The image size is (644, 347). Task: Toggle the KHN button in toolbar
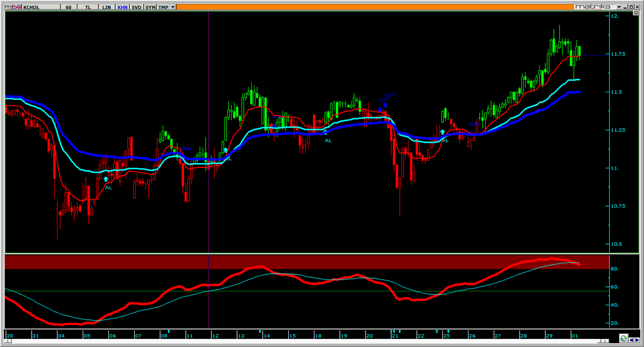tap(122, 8)
